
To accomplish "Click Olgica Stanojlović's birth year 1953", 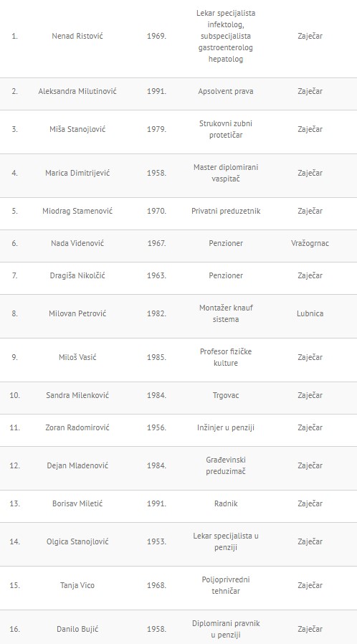I will [x=156, y=541].
